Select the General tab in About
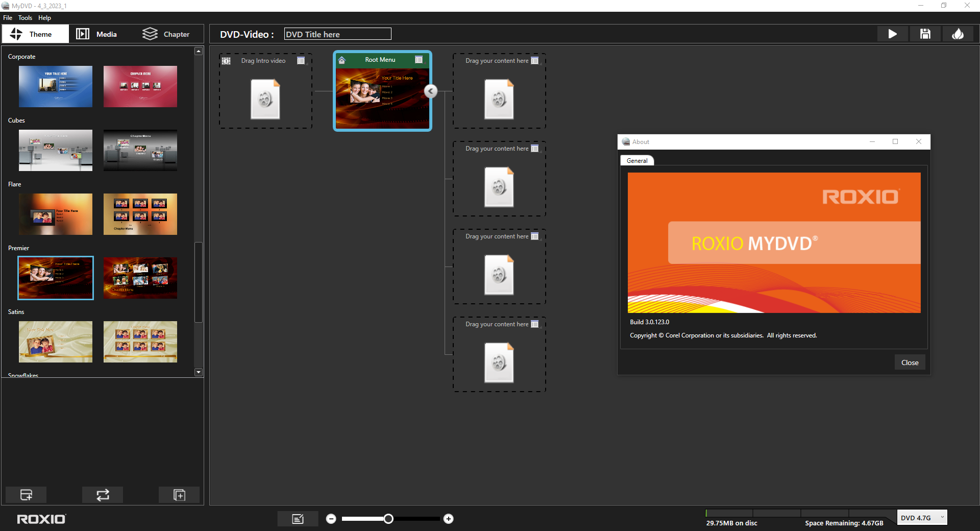Viewport: 980px width, 531px height. [x=637, y=160]
